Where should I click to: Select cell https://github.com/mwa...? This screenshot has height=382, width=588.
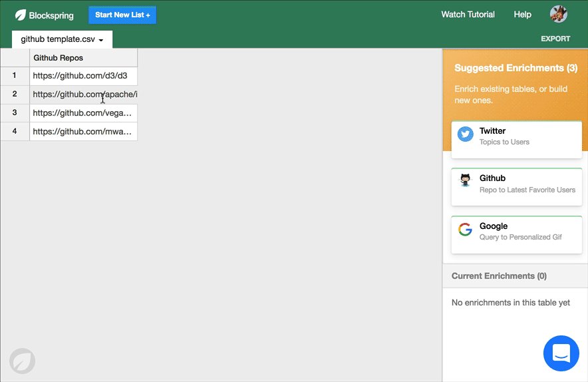tap(83, 131)
